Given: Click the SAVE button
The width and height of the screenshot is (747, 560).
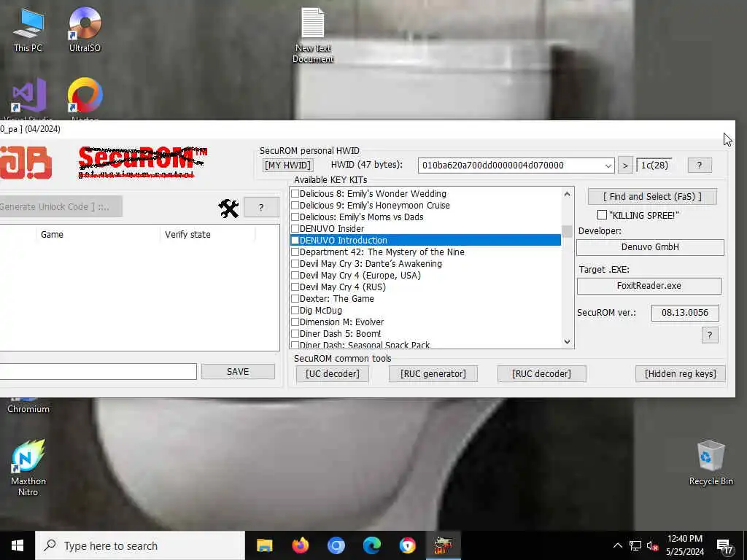Looking at the screenshot, I should (x=239, y=372).
